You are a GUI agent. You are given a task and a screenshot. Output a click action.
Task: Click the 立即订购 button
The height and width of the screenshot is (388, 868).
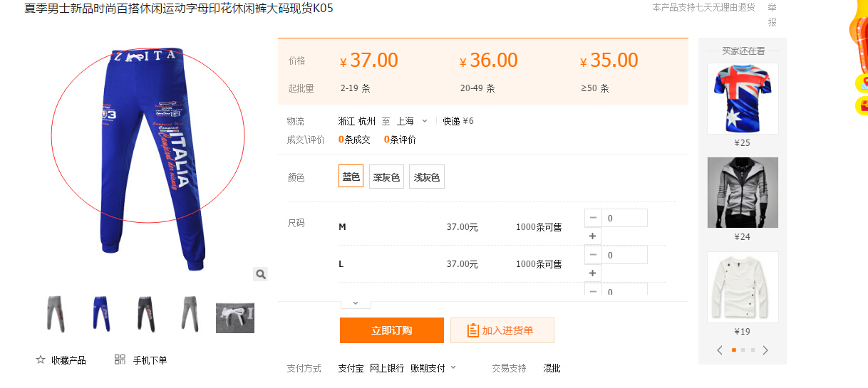tap(392, 330)
